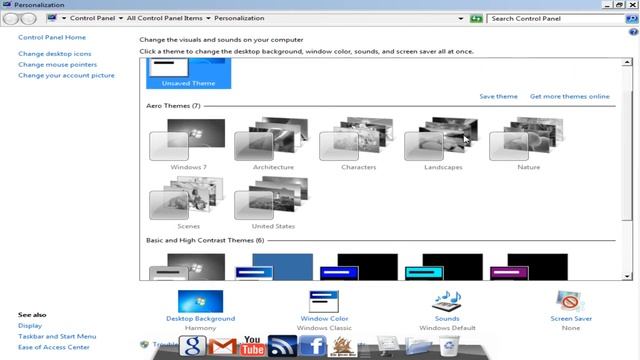Open the folder icon in the dock

click(418, 346)
